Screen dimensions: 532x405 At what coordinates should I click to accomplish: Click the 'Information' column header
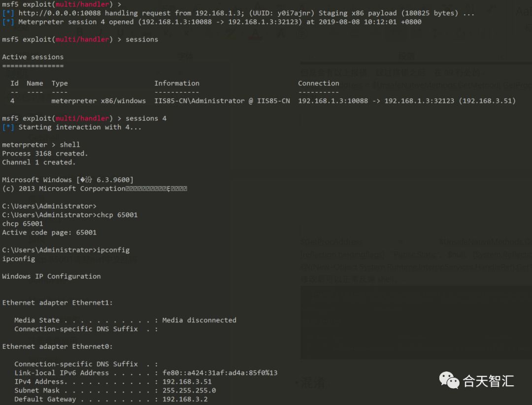[177, 83]
